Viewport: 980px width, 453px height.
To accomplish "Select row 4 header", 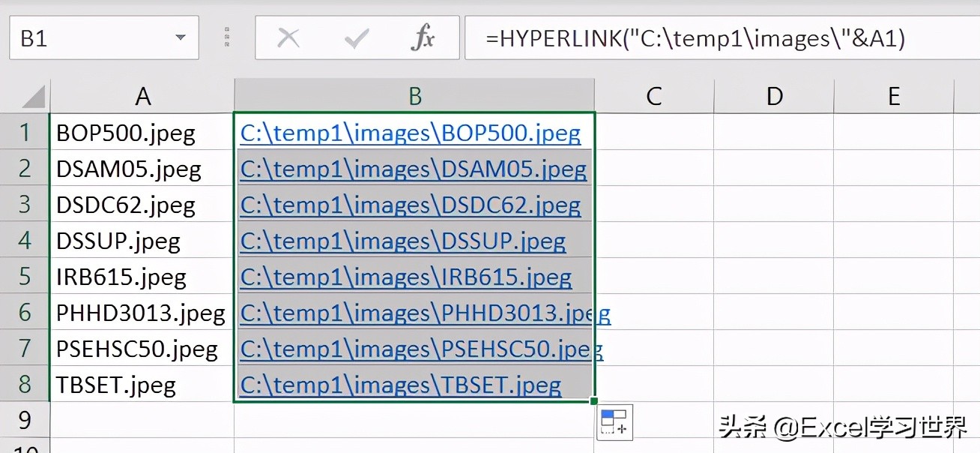I will [25, 240].
